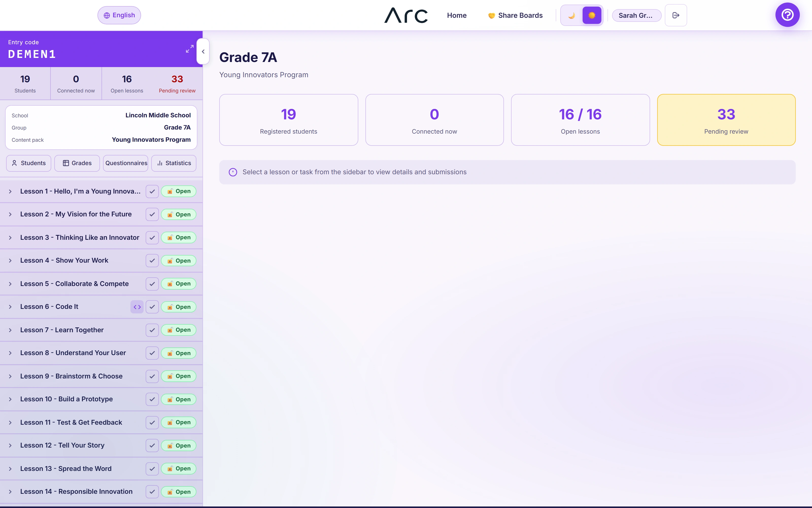Select Lesson 13 - Spread the Word title
The width and height of the screenshot is (812, 508).
pos(66,468)
